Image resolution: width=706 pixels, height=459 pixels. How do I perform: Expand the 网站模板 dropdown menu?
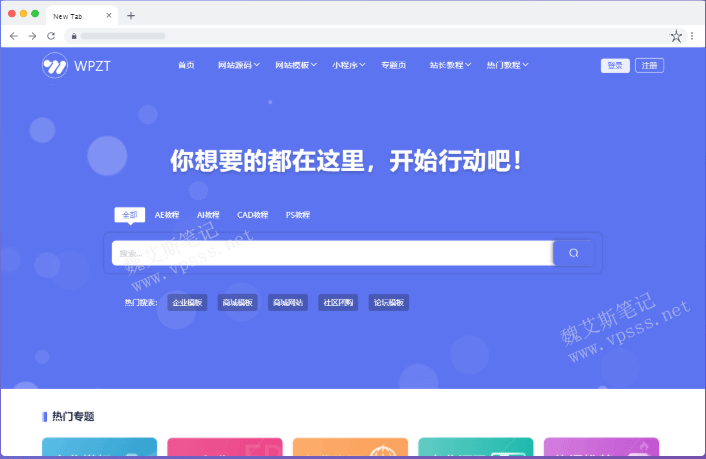pos(295,65)
